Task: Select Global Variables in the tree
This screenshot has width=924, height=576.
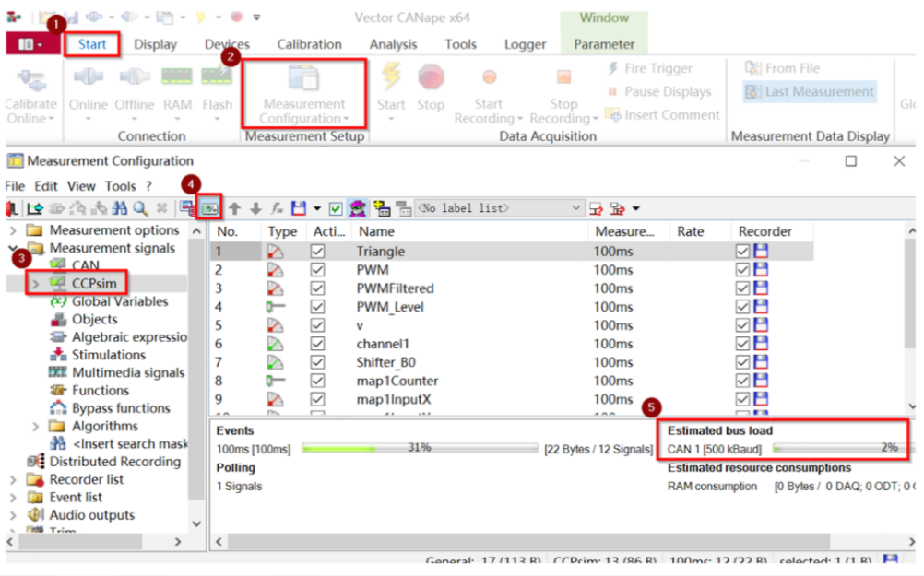Action: [120, 301]
